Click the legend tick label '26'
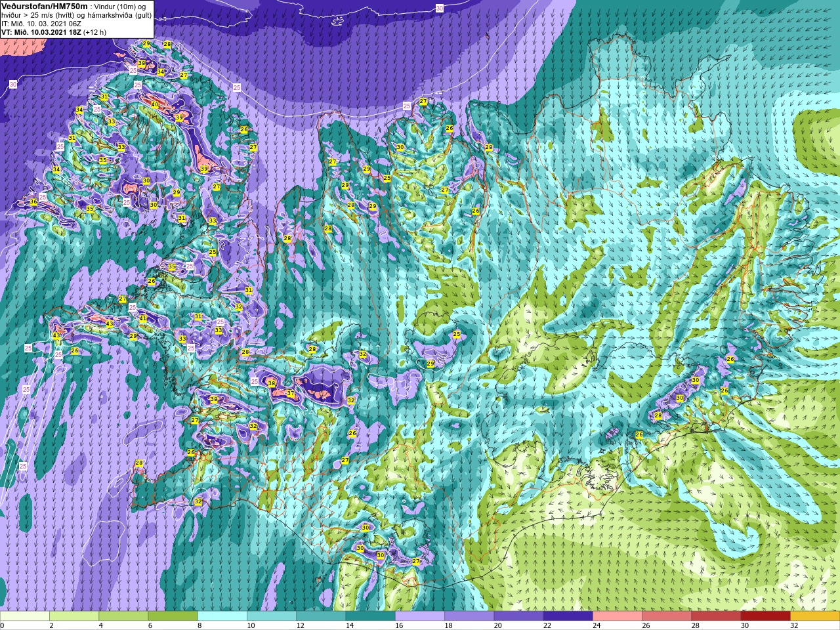The image size is (840, 630). coord(646,625)
